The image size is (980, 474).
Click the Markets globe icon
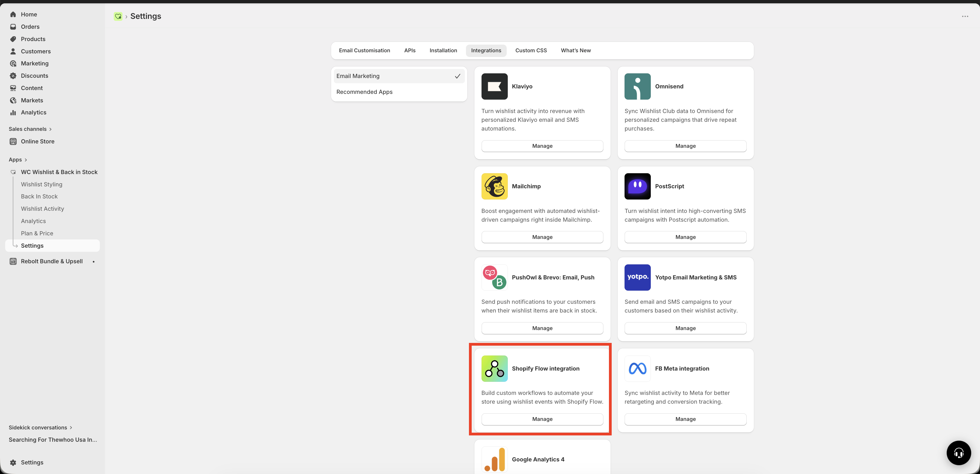pyautogui.click(x=13, y=100)
